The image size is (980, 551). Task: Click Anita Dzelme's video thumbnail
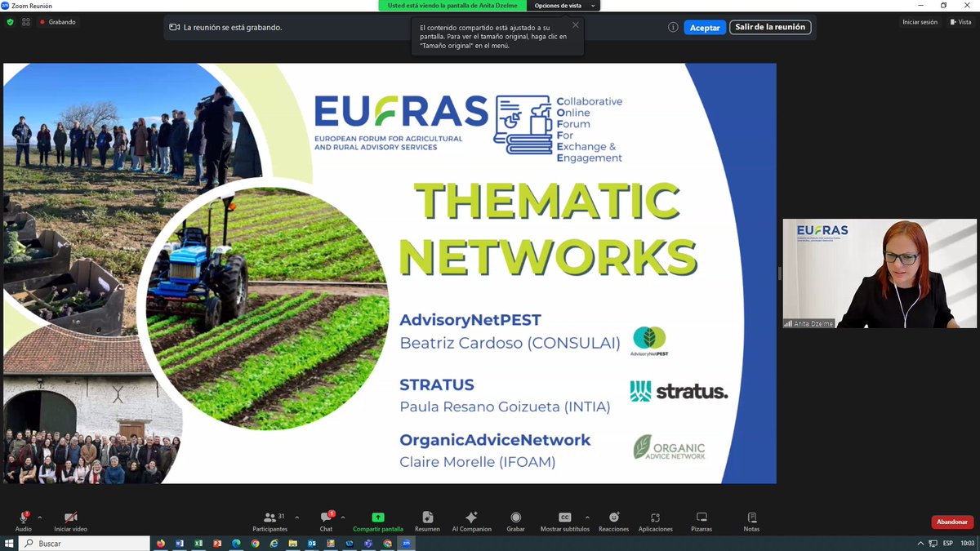879,273
